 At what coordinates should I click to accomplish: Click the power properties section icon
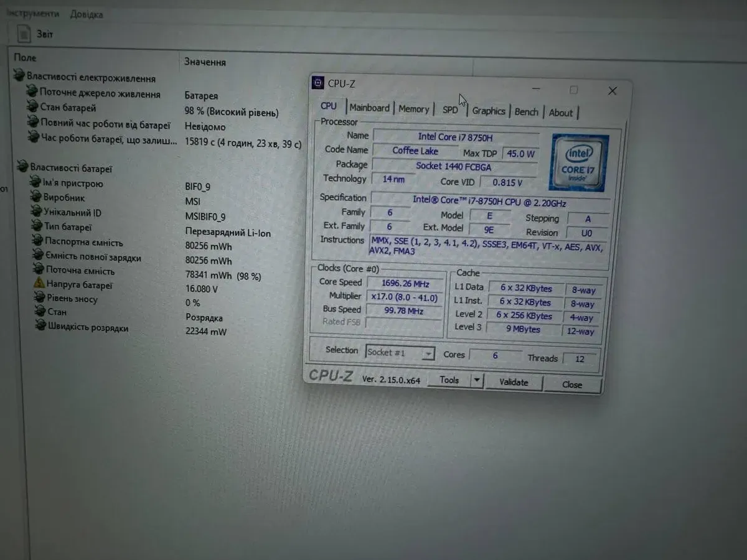pos(19,77)
